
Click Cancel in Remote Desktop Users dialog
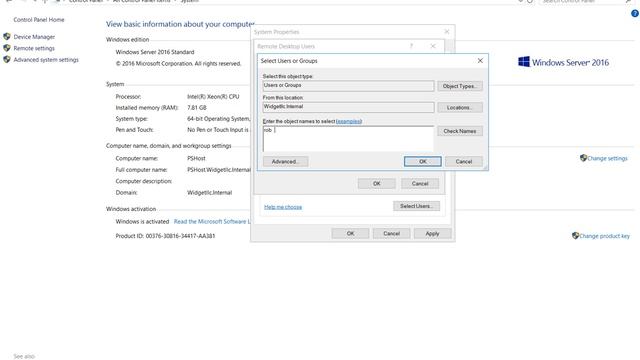coord(420,184)
